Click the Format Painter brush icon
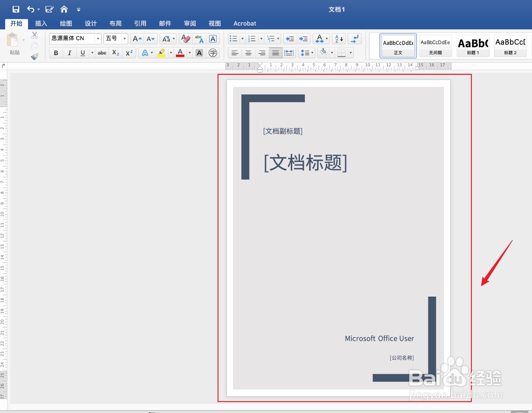Image resolution: width=532 pixels, height=413 pixels. pos(35,57)
